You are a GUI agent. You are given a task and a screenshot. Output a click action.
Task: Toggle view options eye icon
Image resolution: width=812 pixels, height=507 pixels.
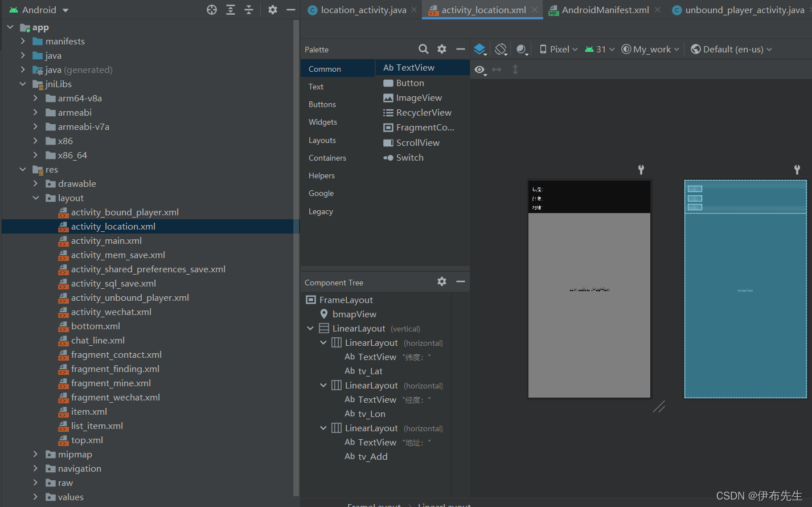point(480,69)
